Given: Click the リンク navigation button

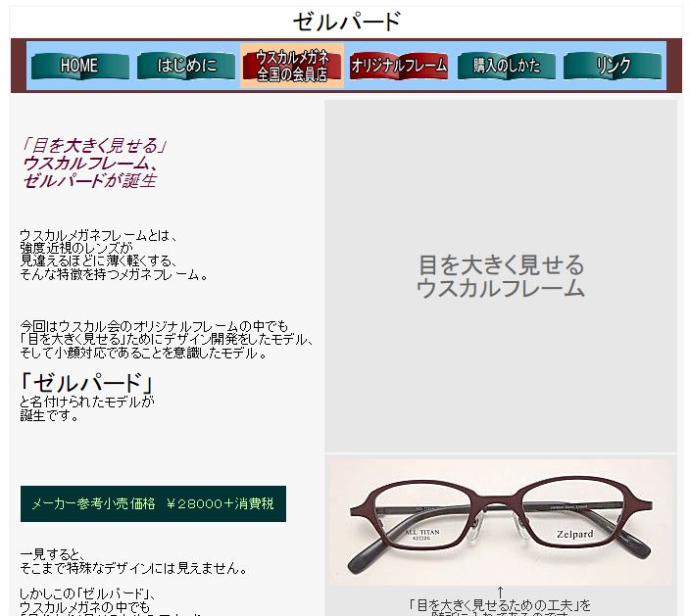Looking at the screenshot, I should click(613, 67).
